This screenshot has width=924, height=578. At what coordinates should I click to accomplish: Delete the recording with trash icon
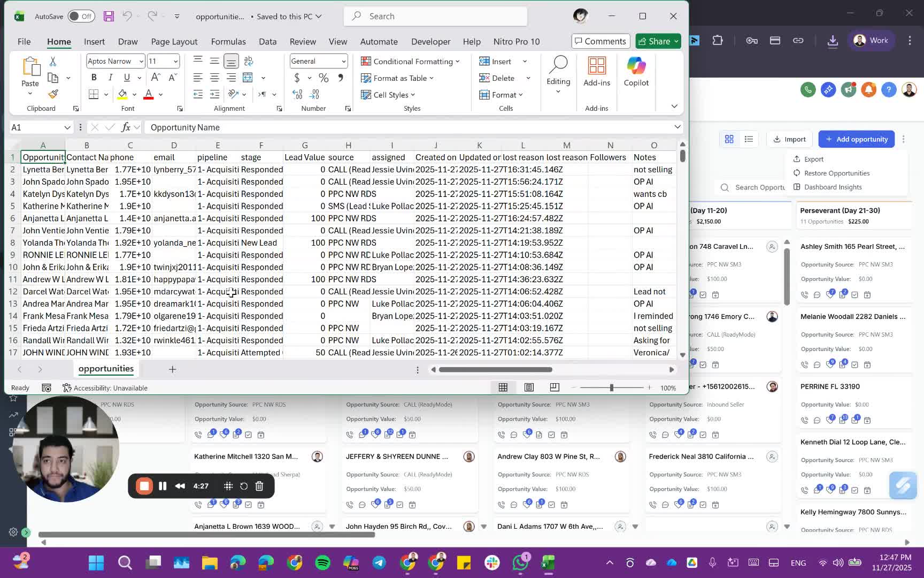coord(259,486)
